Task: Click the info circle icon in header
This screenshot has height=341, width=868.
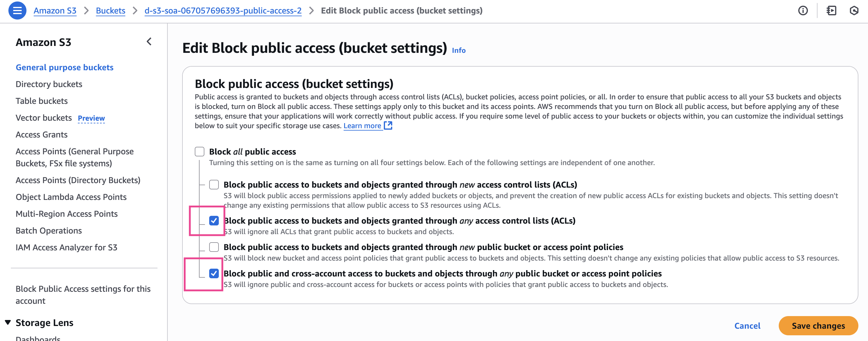Action: [x=803, y=11]
